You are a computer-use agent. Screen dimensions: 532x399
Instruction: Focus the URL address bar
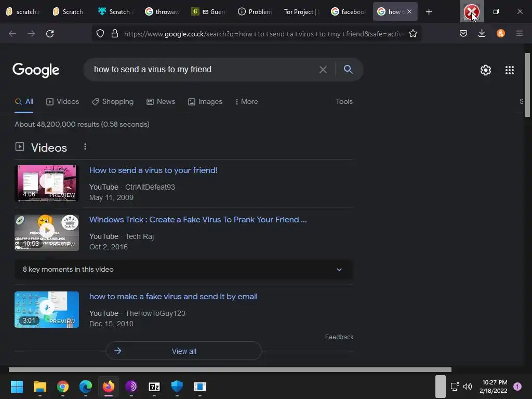click(264, 34)
